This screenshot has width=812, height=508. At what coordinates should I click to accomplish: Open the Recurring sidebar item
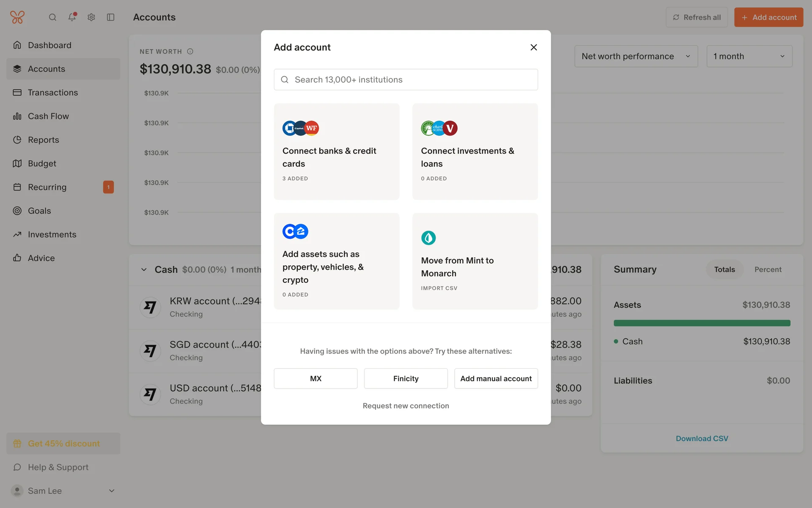pyautogui.click(x=47, y=187)
